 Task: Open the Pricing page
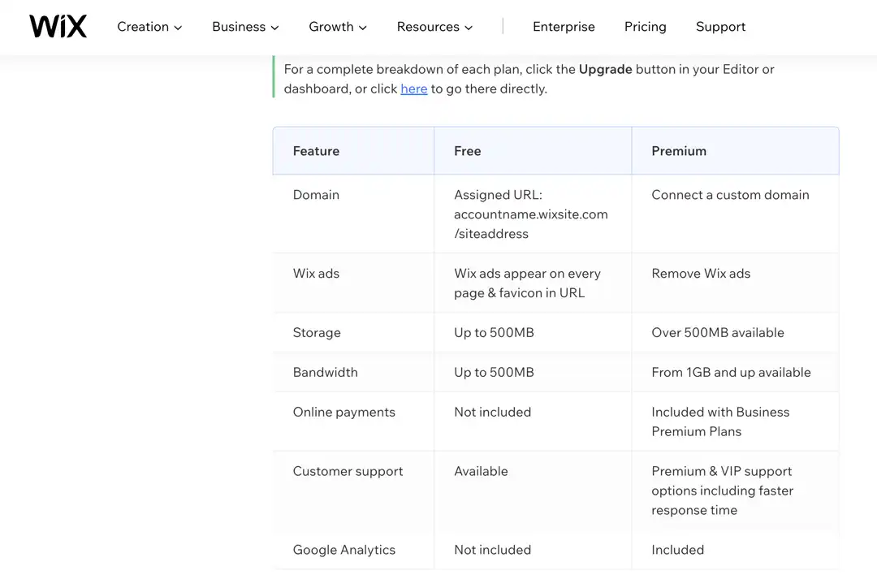(x=645, y=27)
